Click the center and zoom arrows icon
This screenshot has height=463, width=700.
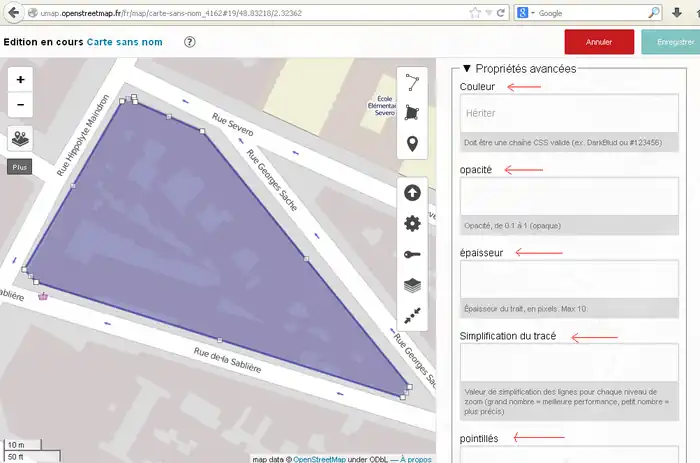(x=412, y=314)
